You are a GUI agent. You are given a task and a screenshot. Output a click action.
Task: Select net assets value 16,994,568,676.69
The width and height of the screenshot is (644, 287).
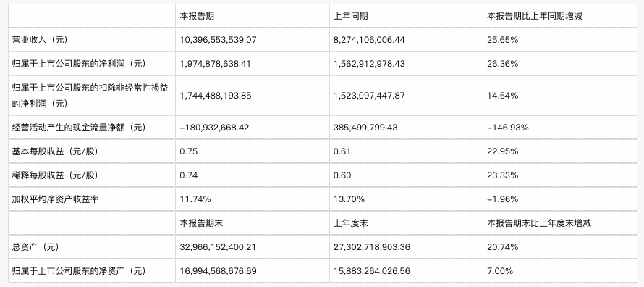[218, 271]
